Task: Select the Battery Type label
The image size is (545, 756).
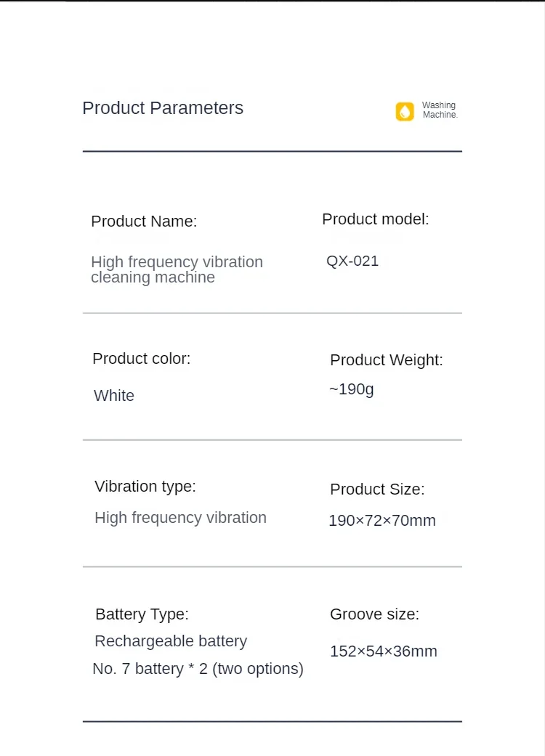Action: click(x=142, y=614)
